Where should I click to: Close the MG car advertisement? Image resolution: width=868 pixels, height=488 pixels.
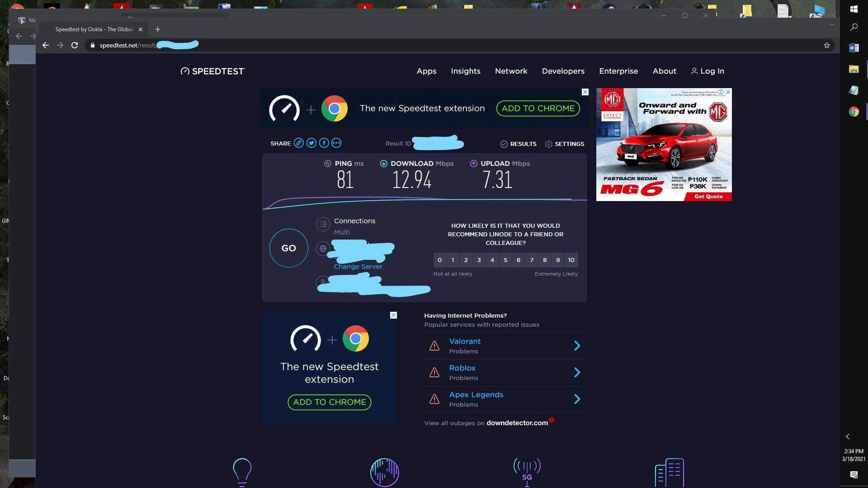pos(728,92)
